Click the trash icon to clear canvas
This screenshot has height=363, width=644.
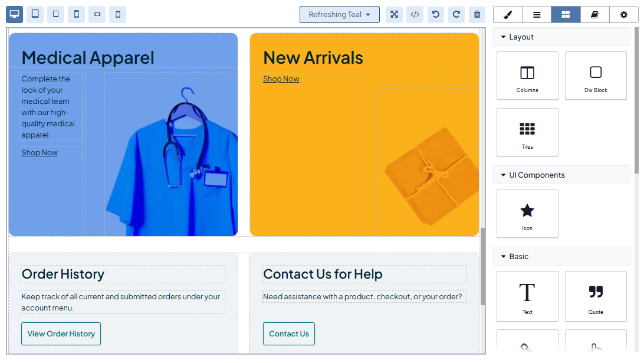coord(477,14)
